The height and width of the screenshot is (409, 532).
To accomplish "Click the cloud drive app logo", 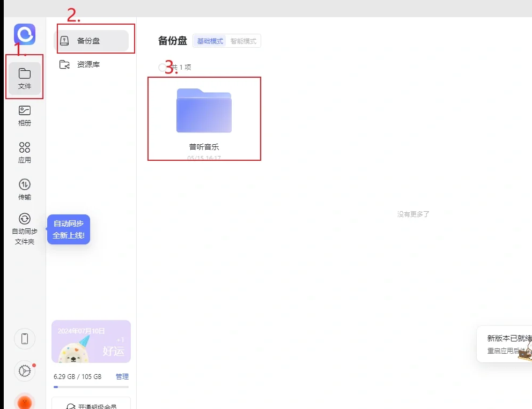I will [x=24, y=34].
